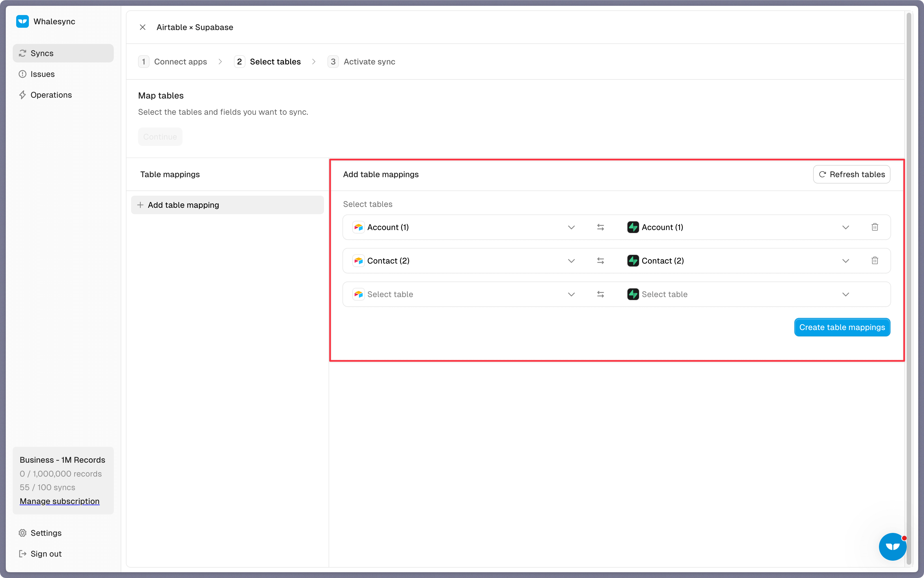The width and height of the screenshot is (924, 578).
Task: Click the Business - 1M Records plan text
Action: point(62,460)
